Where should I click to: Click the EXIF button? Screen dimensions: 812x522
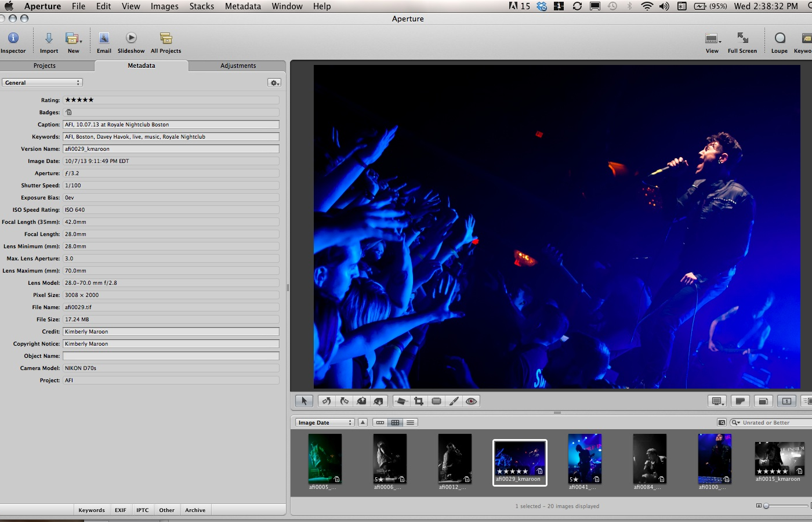[x=121, y=510]
